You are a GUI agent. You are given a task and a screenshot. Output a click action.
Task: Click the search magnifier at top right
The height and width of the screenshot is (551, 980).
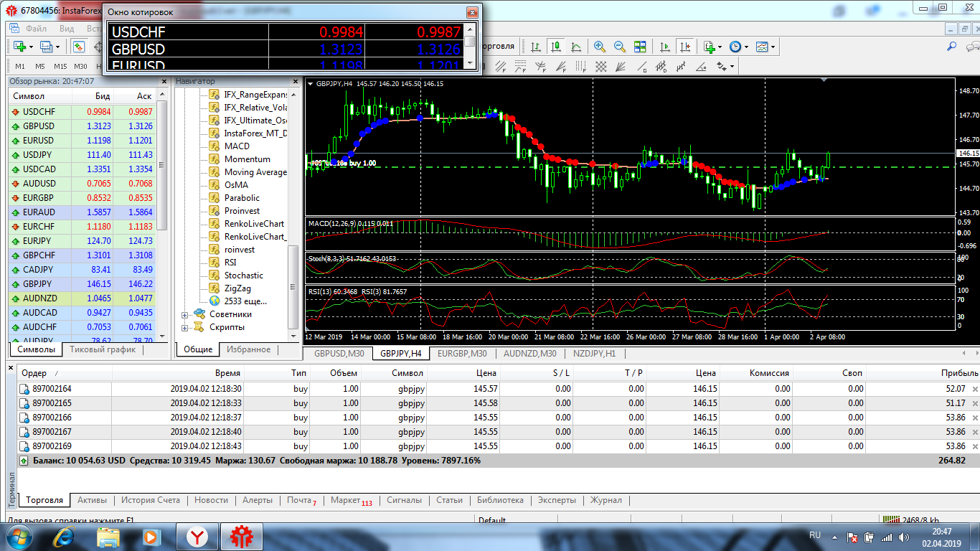(952, 47)
